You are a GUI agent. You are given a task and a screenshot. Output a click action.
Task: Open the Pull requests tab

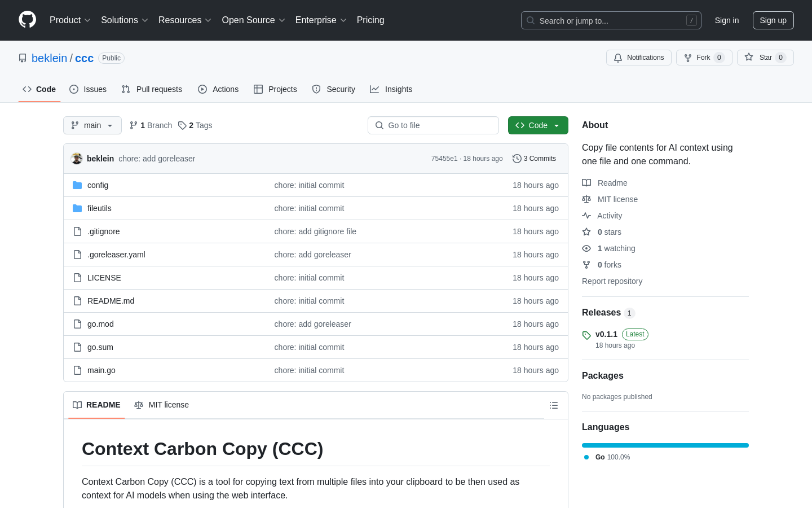(x=152, y=89)
